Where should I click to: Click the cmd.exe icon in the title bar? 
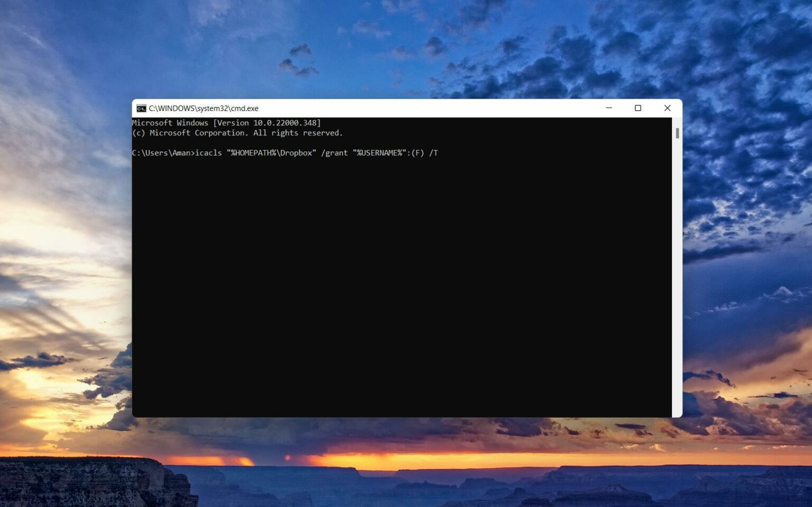click(141, 108)
